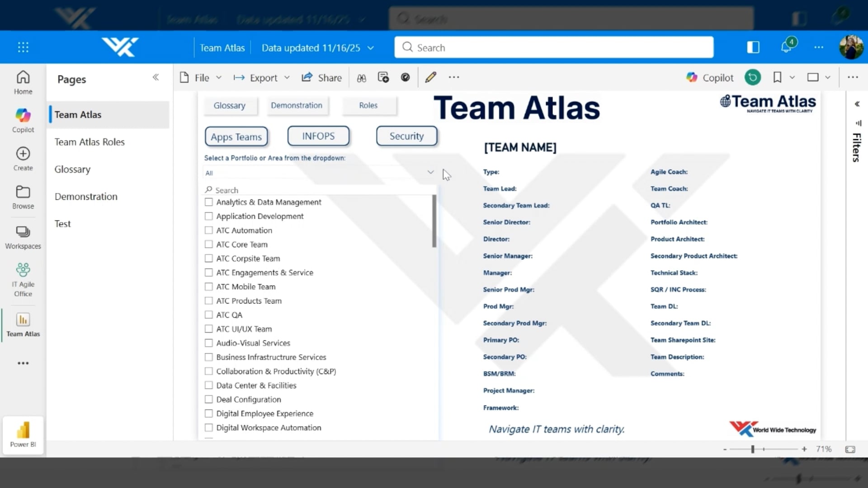
Task: Open Create in the left navigation
Action: coord(23,159)
